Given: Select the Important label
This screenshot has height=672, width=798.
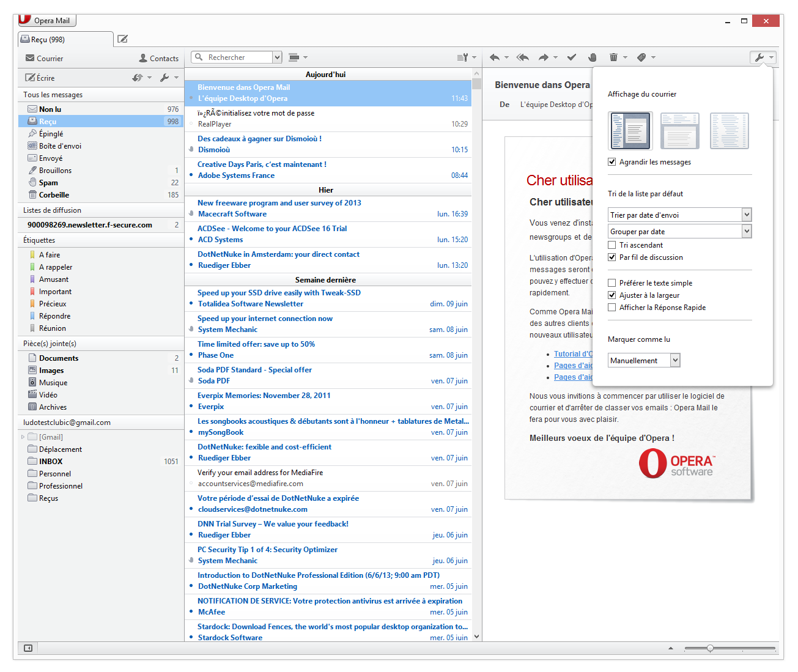Looking at the screenshot, I should coord(101,291).
